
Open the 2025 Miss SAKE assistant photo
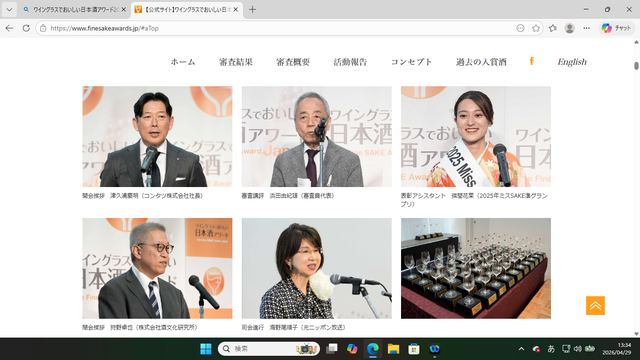click(476, 136)
